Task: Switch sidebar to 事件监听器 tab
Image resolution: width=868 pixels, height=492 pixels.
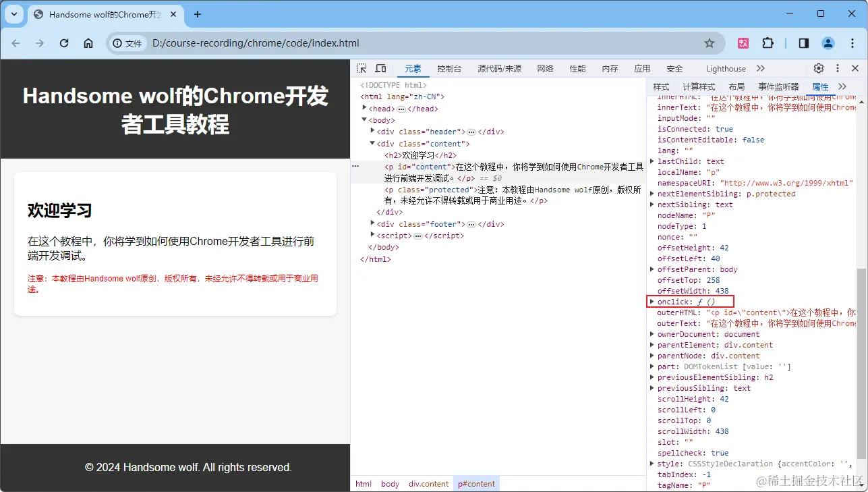Action: click(x=778, y=86)
